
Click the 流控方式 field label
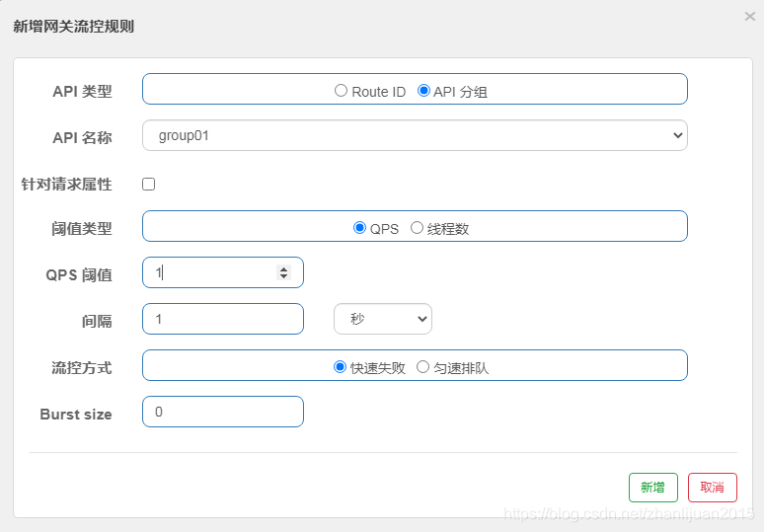[x=82, y=368]
